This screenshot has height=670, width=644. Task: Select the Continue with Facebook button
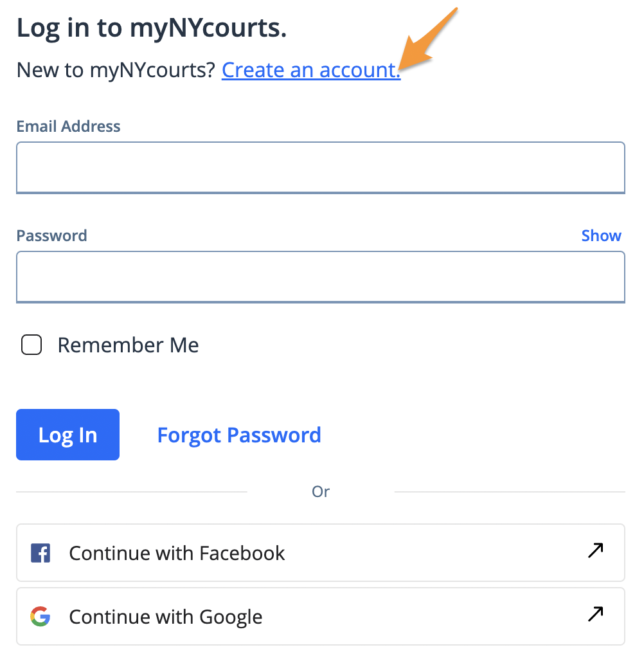[321, 552]
